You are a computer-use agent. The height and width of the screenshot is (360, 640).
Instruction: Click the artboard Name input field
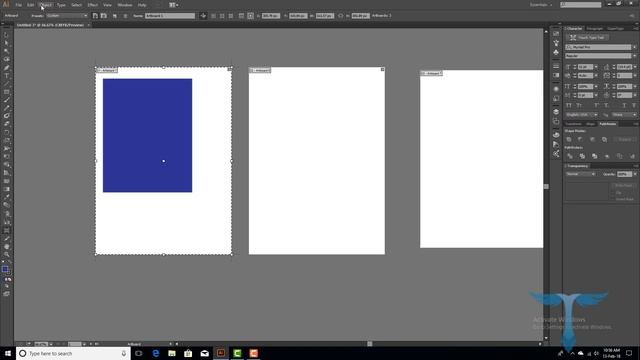click(x=170, y=16)
